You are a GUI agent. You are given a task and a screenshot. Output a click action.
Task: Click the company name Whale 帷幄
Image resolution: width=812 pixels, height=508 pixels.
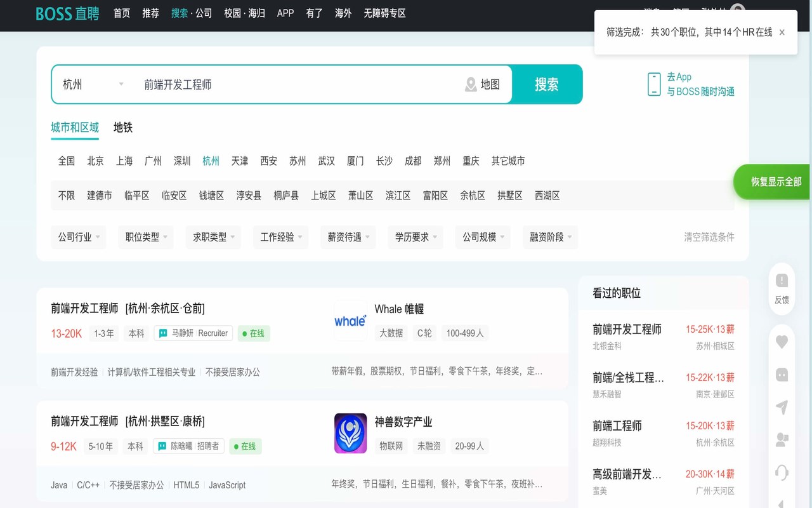[x=399, y=309]
